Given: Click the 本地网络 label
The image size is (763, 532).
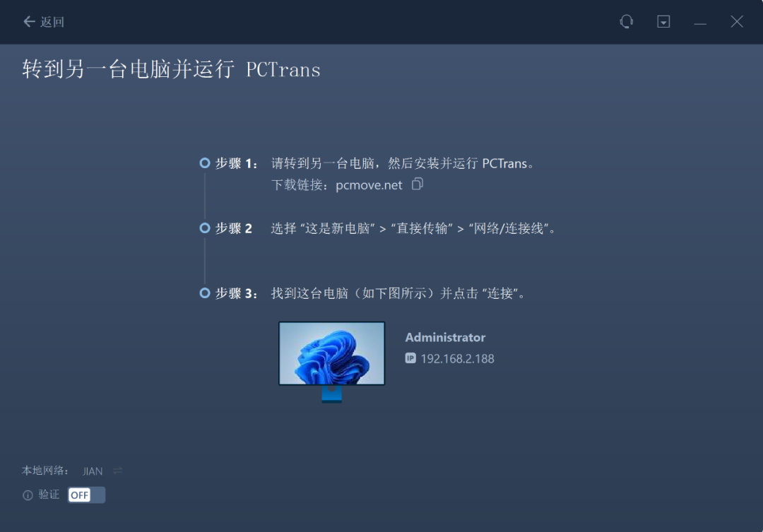Looking at the screenshot, I should 45,471.
